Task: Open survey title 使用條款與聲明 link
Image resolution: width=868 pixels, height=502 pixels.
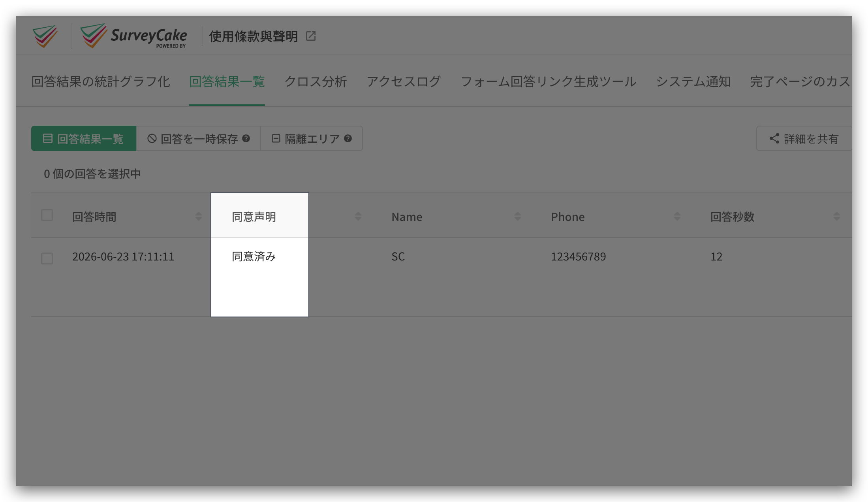Action: [x=254, y=36]
